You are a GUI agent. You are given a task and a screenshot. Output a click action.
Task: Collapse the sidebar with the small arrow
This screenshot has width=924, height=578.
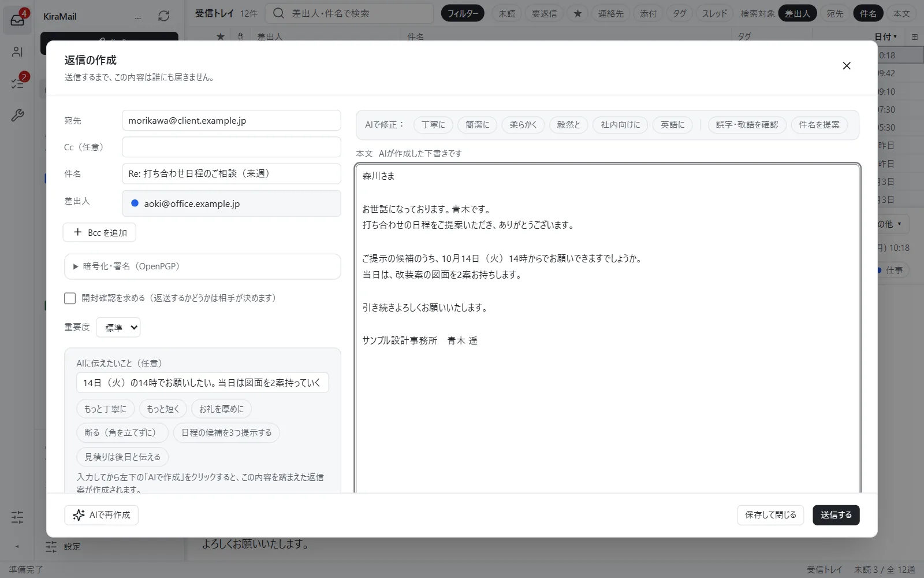(17, 546)
